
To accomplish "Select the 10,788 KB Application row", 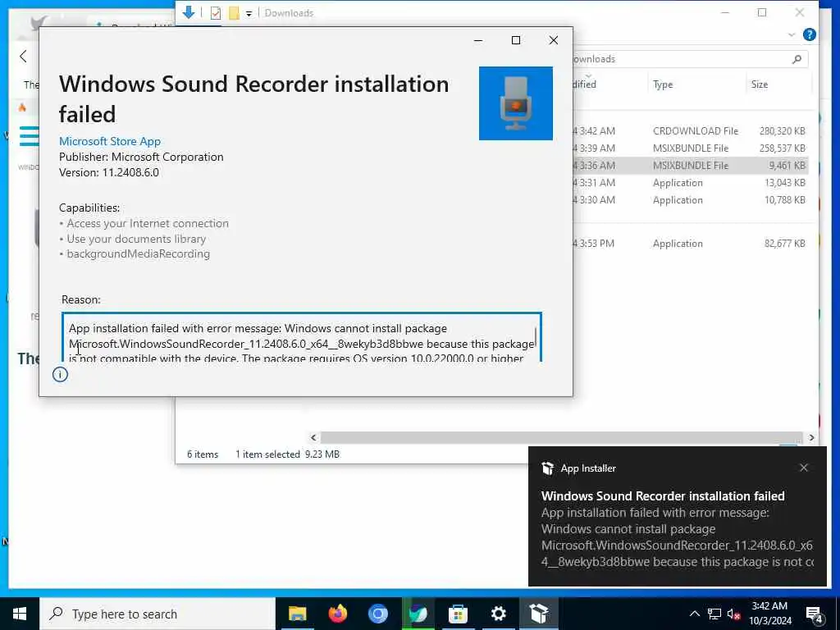I will (x=691, y=200).
